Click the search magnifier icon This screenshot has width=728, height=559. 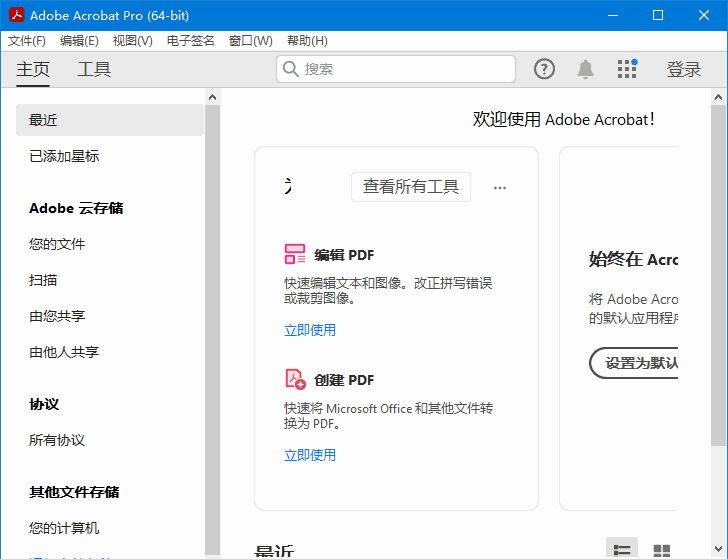coord(291,69)
